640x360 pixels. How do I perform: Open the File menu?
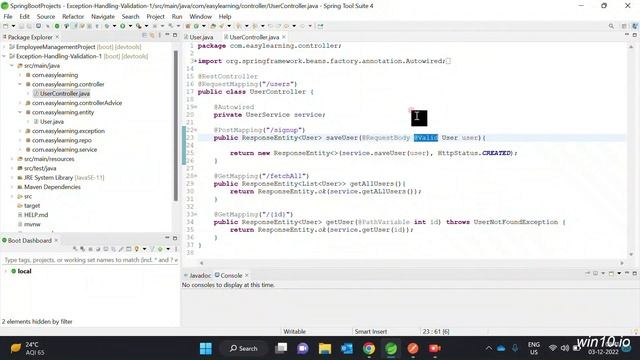8,16
